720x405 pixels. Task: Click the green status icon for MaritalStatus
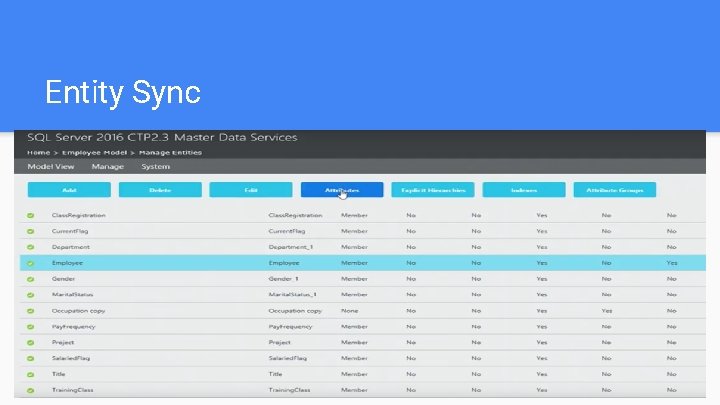(x=30, y=295)
